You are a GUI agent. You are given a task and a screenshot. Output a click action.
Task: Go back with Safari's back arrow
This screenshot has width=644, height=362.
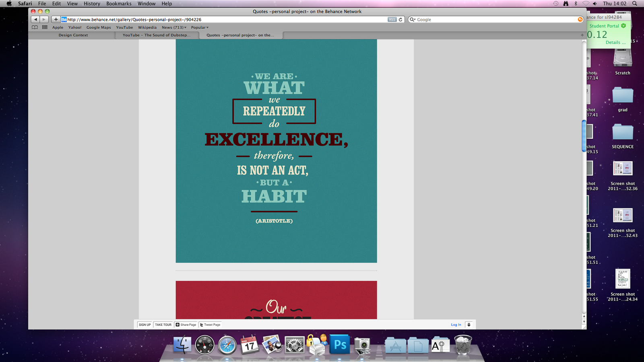(x=35, y=19)
